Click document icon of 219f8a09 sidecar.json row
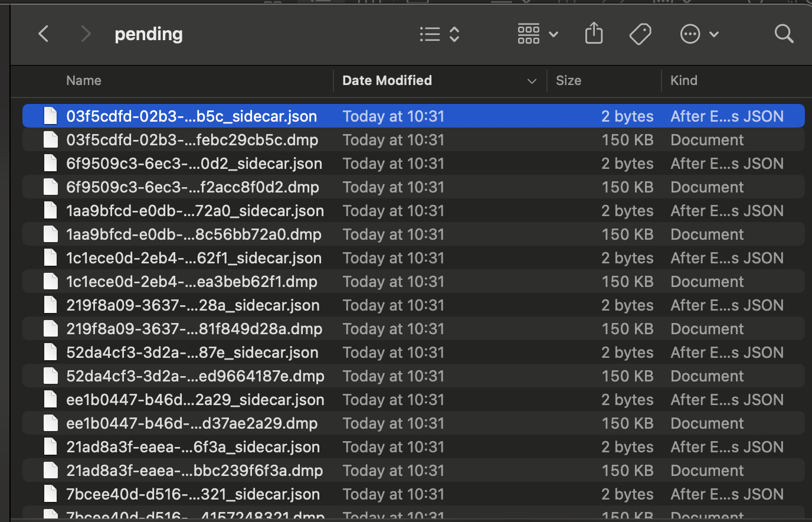 click(51, 305)
